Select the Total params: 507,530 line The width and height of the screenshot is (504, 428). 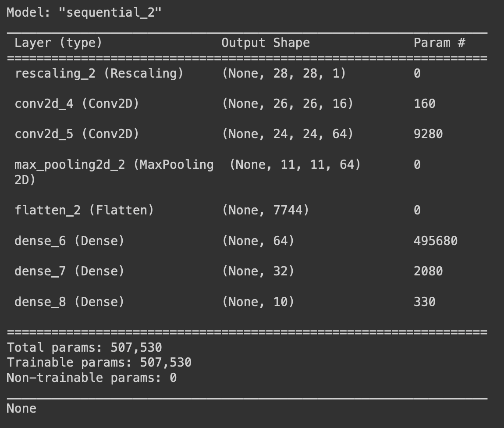click(x=84, y=347)
